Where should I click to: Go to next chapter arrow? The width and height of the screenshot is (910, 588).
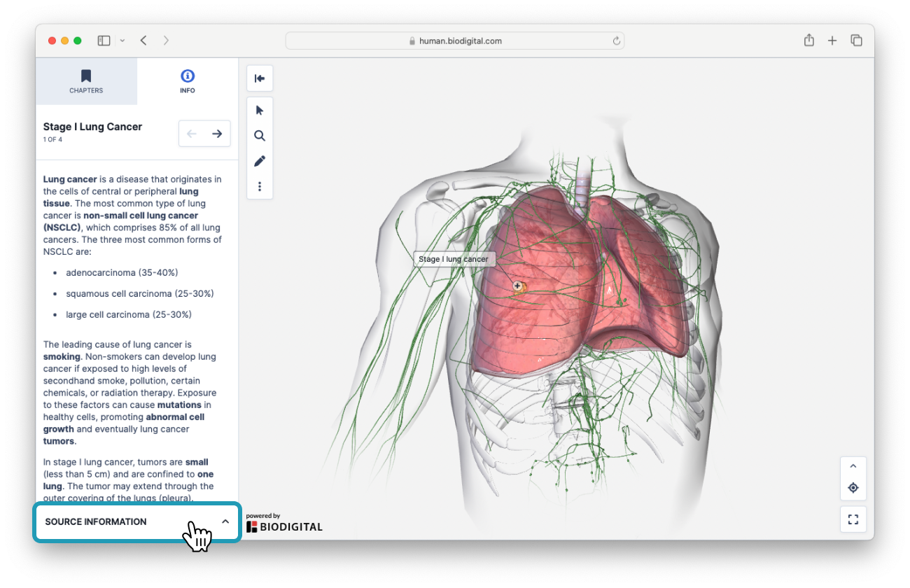point(217,134)
